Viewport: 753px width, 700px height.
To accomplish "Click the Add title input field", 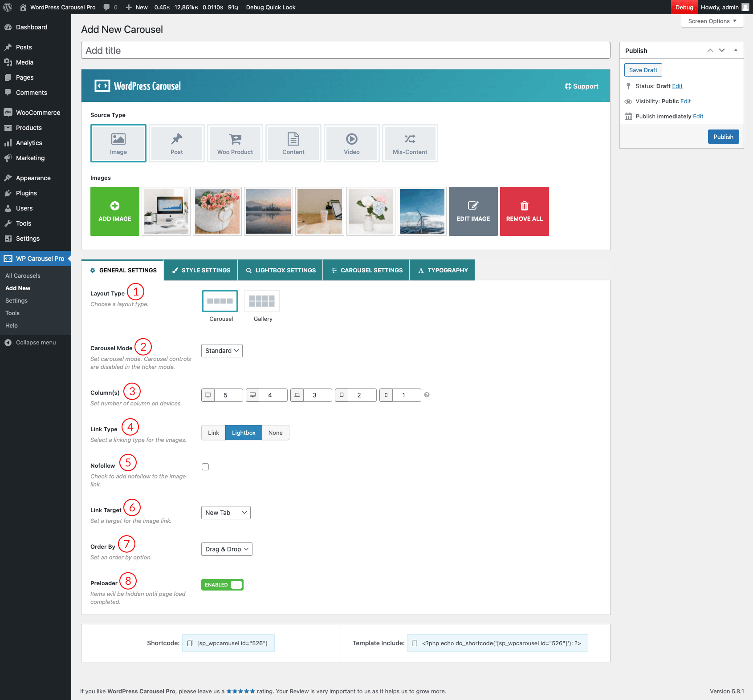I will point(346,50).
